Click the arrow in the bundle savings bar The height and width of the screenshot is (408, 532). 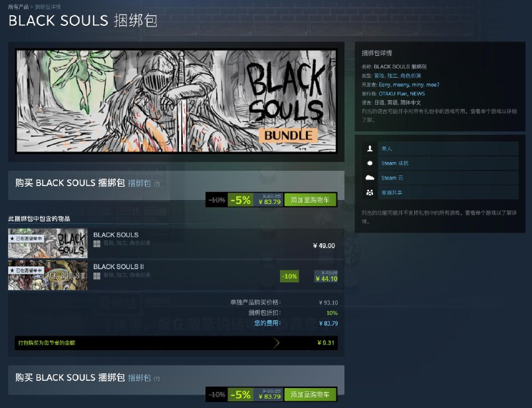pyautogui.click(x=276, y=343)
